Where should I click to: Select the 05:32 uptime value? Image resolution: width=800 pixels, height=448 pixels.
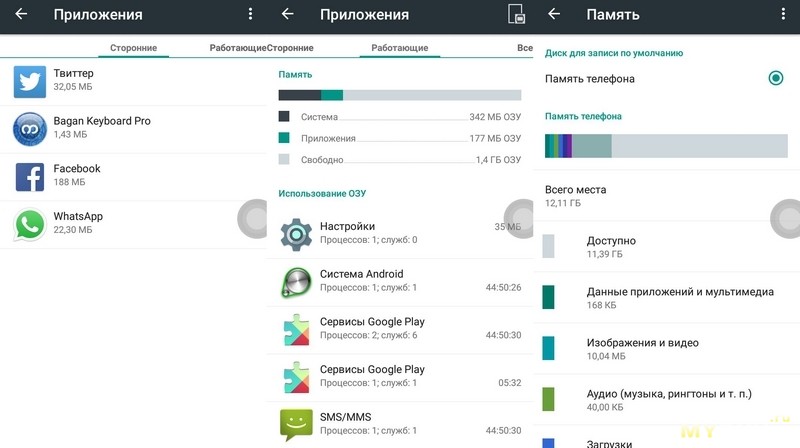[x=510, y=383]
